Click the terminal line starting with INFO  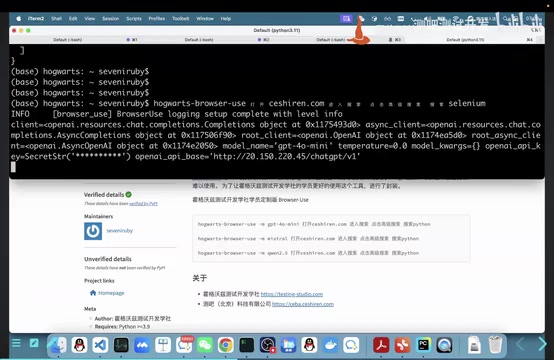coord(177,114)
